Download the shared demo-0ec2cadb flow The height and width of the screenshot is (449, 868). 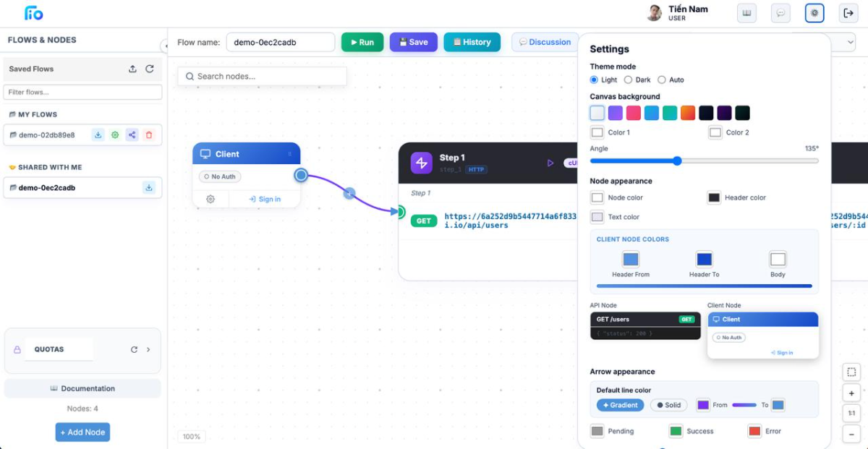[x=149, y=188]
